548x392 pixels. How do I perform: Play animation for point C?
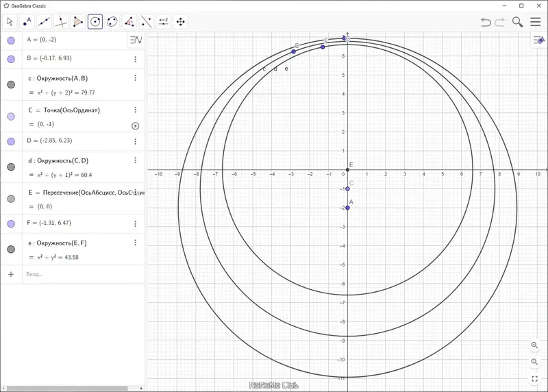135,126
